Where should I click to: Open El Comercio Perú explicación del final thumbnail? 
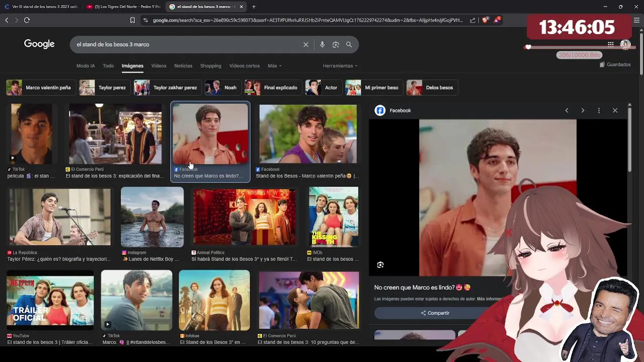click(x=115, y=134)
